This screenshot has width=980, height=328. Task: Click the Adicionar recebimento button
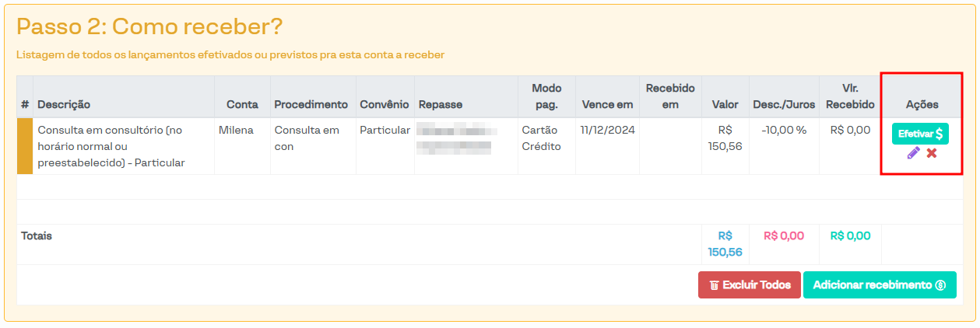tap(879, 285)
